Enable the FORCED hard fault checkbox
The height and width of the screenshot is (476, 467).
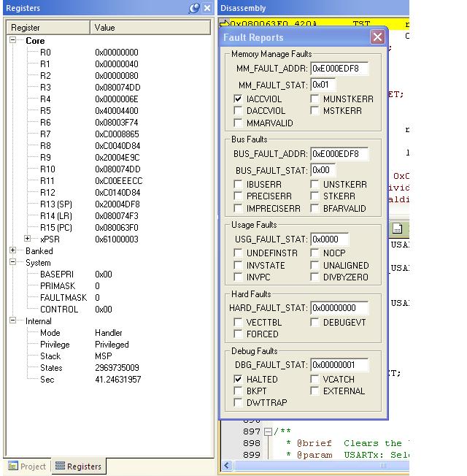[x=238, y=334]
